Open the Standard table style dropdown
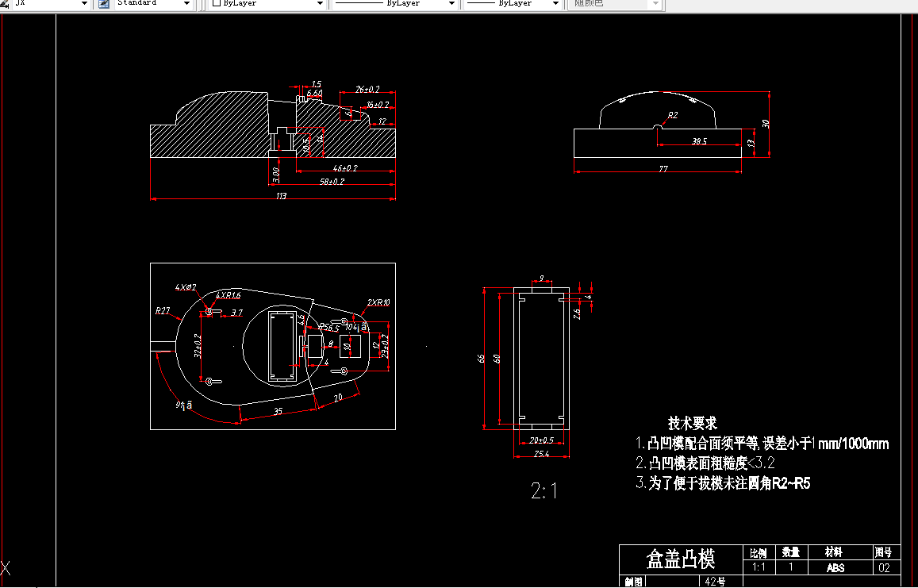The image size is (918, 588). pyautogui.click(x=153, y=3)
